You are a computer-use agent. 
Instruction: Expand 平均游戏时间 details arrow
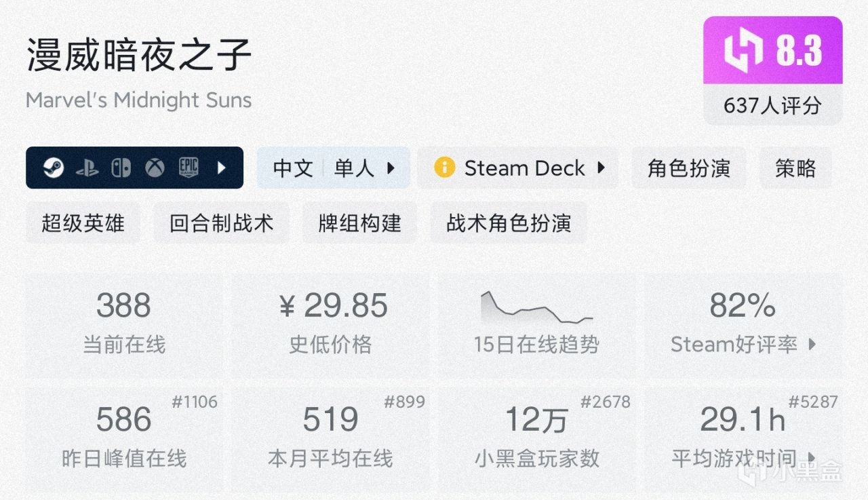point(812,459)
